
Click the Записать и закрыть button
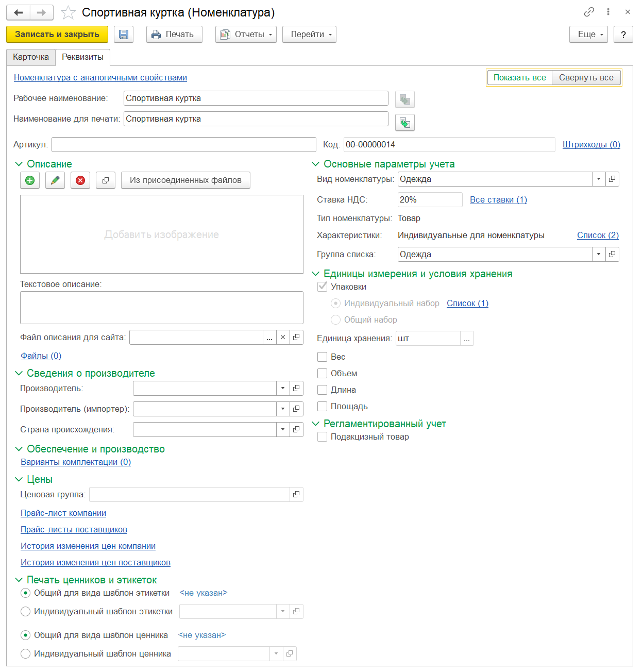coord(57,35)
